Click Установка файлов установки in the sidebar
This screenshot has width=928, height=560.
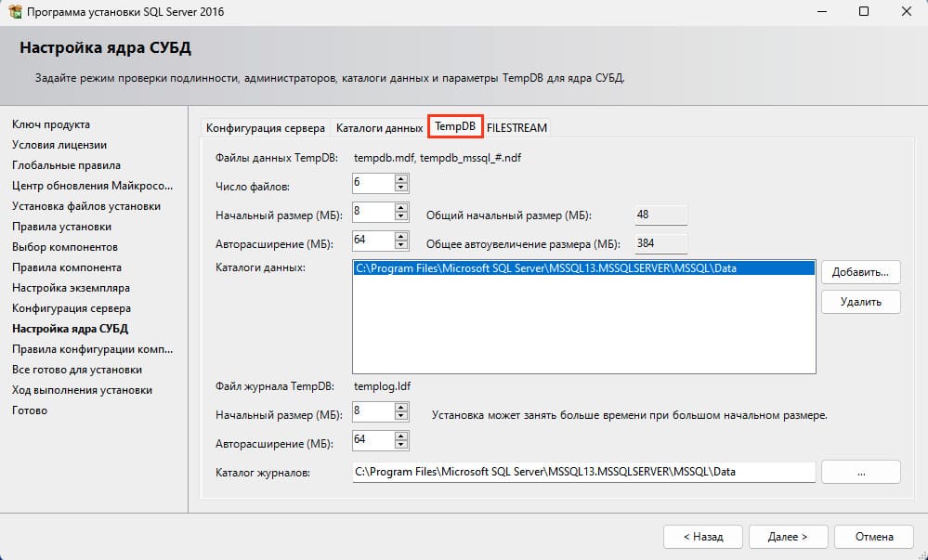click(x=86, y=206)
